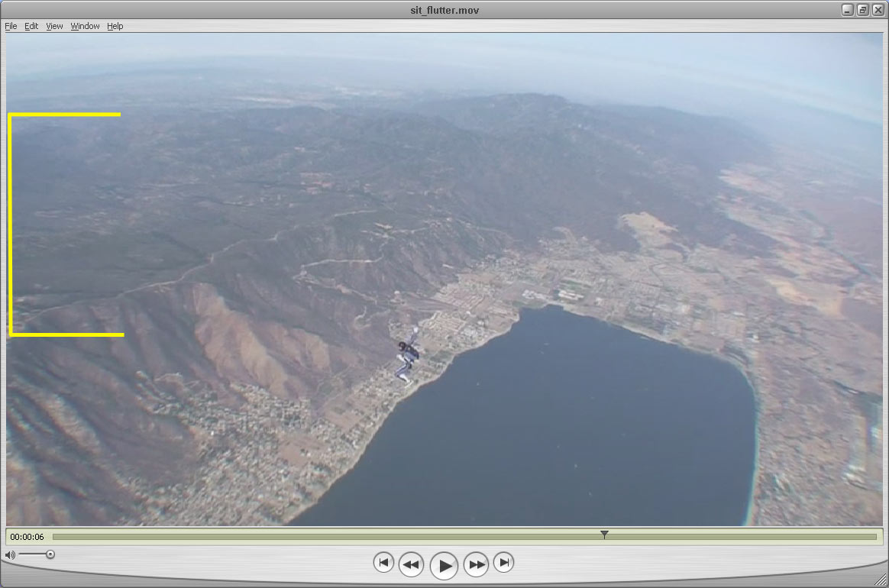
Task: Close the sit_flutter.mov window
Action: (878, 10)
